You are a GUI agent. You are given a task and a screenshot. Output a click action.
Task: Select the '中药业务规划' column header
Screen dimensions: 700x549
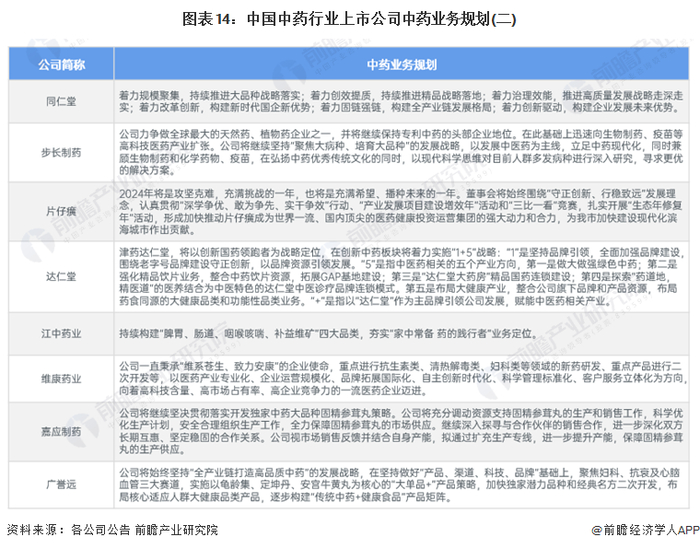[401, 65]
